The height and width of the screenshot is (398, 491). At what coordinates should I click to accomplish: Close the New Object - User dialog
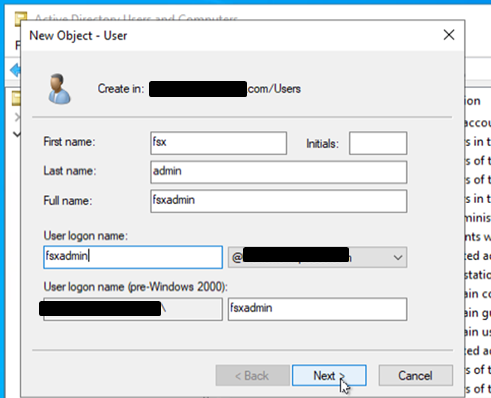point(449,35)
